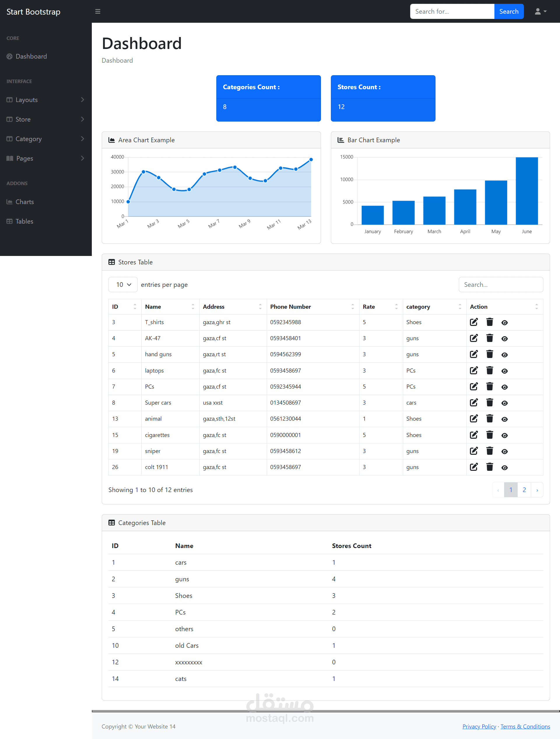
Task: Open the entries per page dropdown
Action: tap(123, 285)
